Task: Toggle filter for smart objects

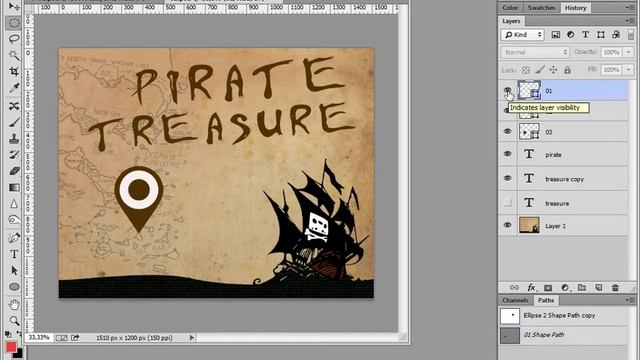Action: pyautogui.click(x=616, y=35)
